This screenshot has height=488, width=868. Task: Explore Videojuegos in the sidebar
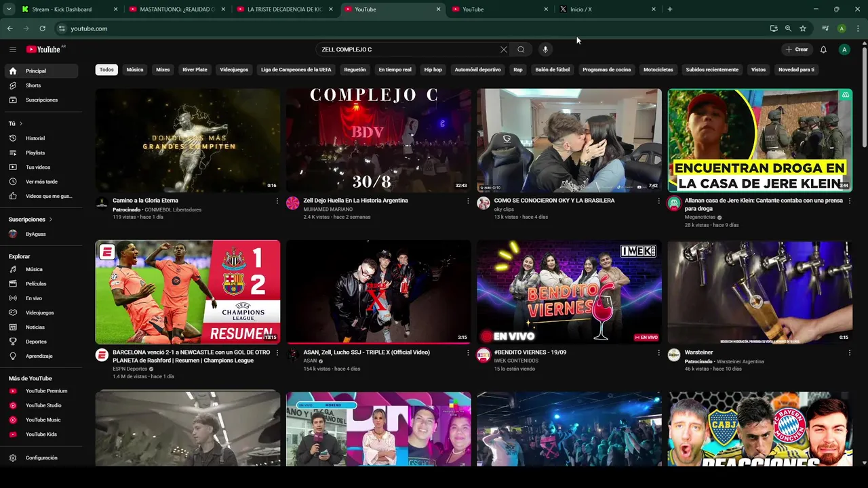(x=41, y=312)
